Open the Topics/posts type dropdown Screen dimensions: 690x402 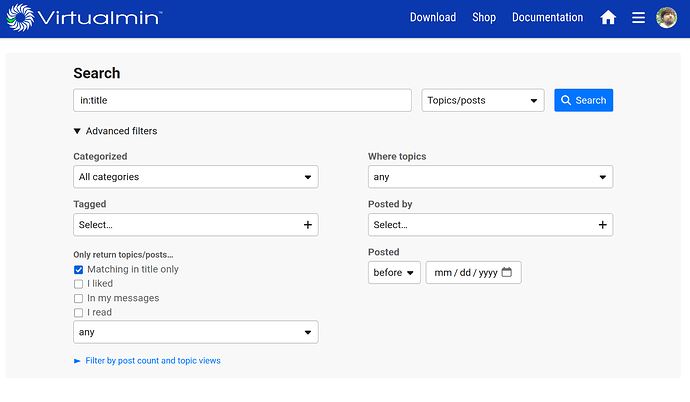coord(483,100)
